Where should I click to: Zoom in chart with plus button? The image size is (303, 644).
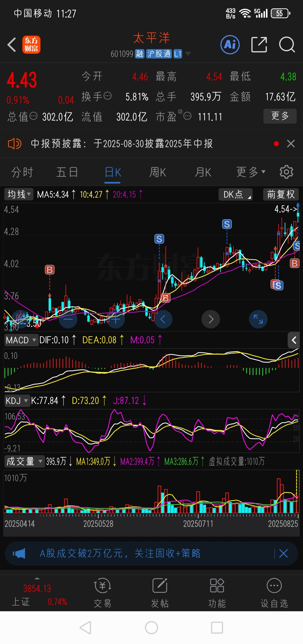tap(116, 319)
